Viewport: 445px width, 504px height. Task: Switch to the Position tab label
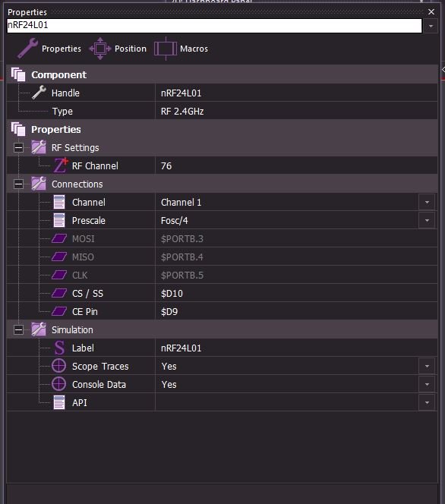tap(131, 49)
